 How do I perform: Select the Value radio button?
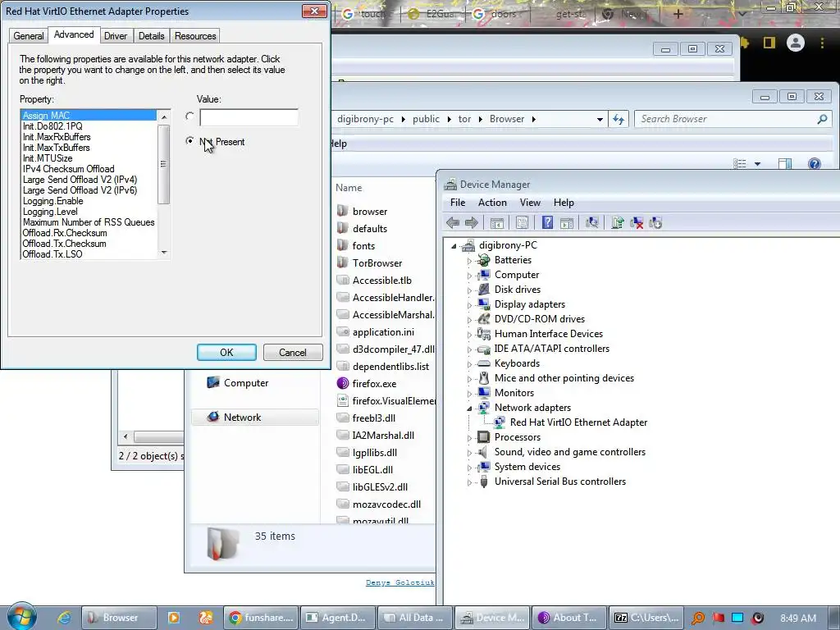click(189, 116)
